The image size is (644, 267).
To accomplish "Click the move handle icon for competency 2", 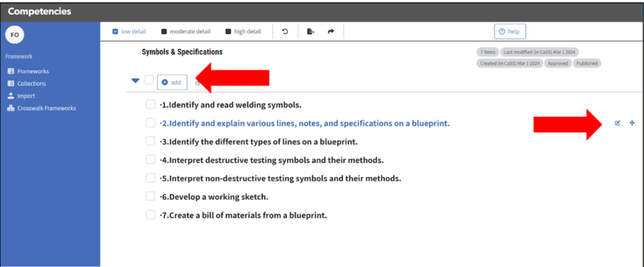I will 632,123.
